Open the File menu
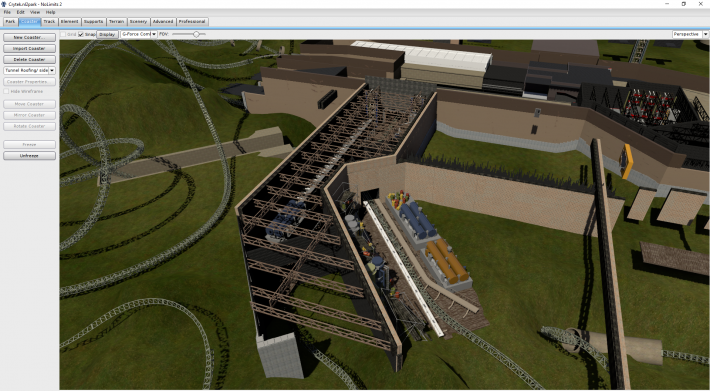 (7, 12)
